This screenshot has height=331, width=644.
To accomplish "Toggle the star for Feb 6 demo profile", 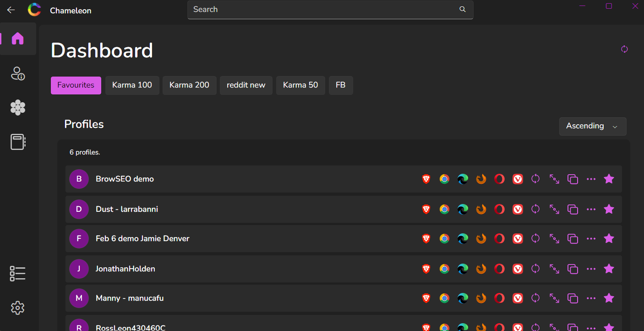I will click(x=609, y=238).
